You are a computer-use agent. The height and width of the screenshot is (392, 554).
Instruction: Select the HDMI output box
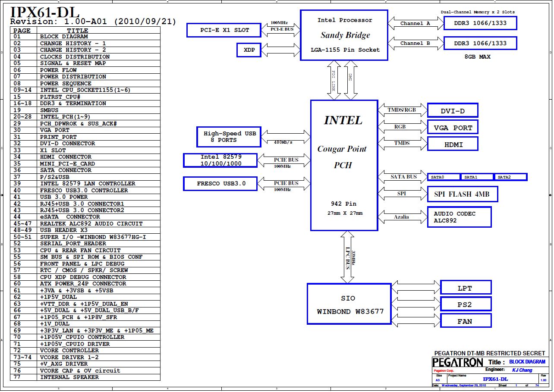point(453,144)
